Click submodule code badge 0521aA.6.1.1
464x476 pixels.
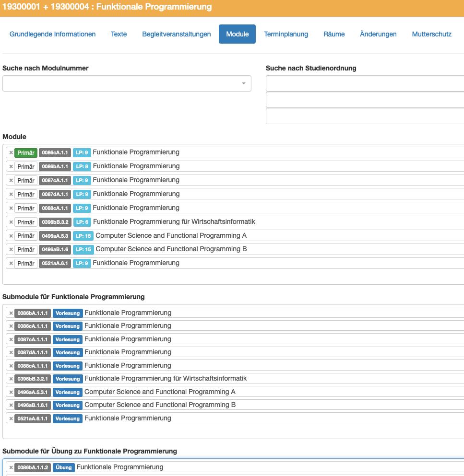33,419
